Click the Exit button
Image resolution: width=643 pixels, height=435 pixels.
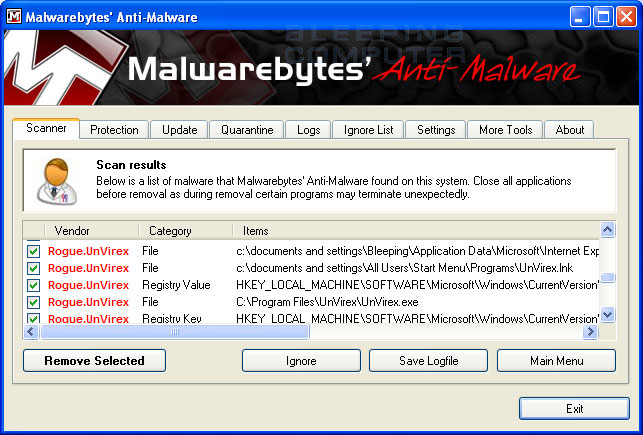[x=574, y=409]
